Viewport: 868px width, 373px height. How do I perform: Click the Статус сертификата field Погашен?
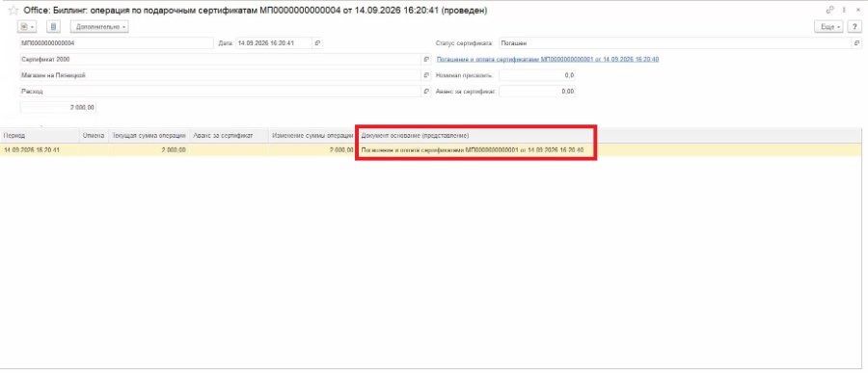click(674, 43)
